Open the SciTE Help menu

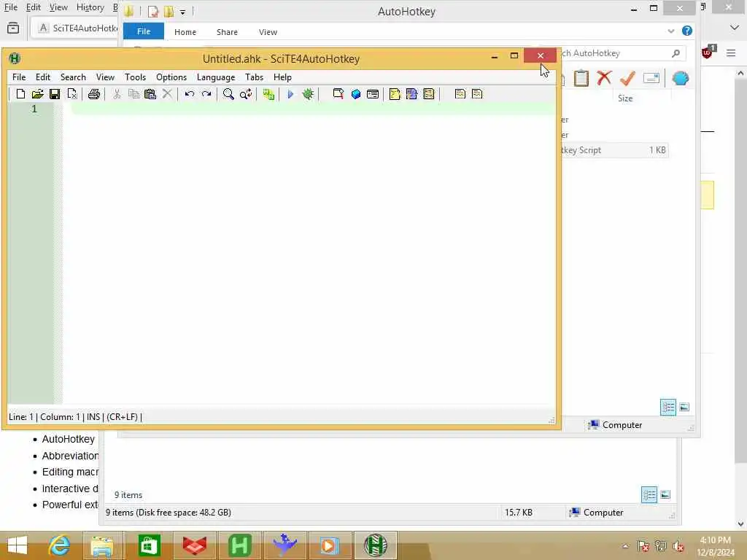[x=282, y=77]
